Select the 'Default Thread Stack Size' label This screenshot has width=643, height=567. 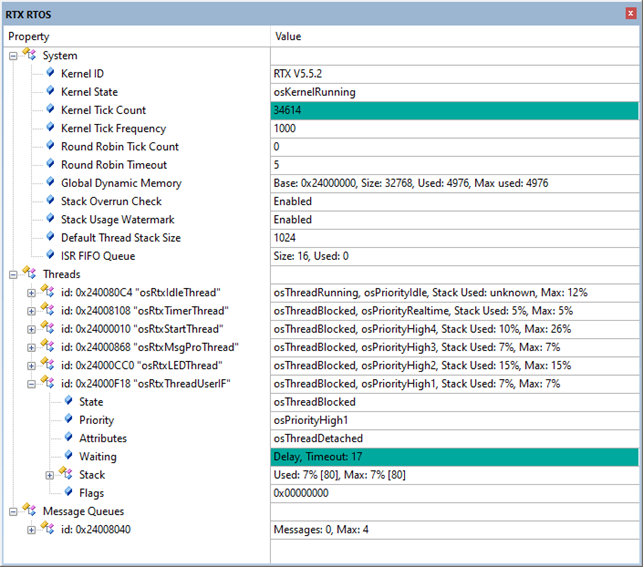tap(121, 238)
